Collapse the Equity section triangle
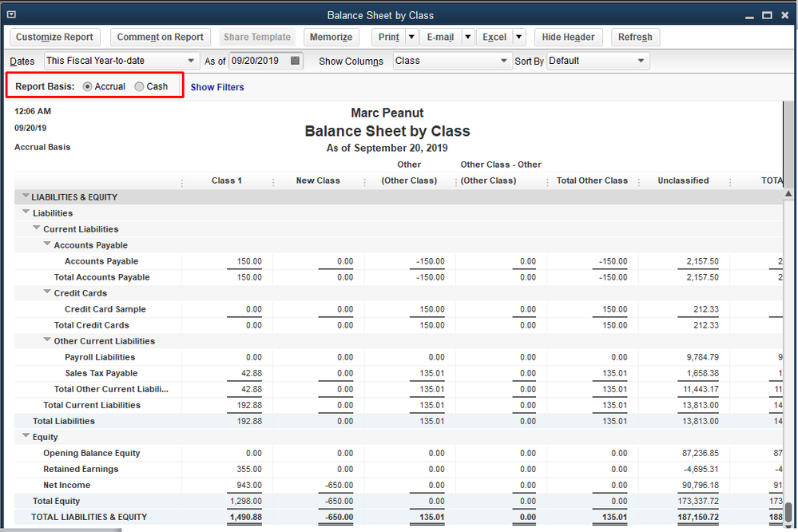This screenshot has width=798, height=532. pos(26,437)
